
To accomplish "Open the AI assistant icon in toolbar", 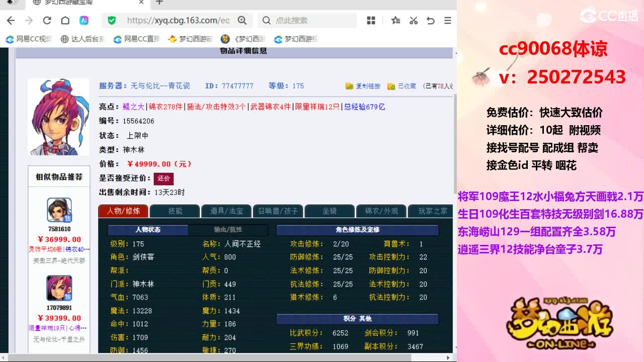I will 84,21.
